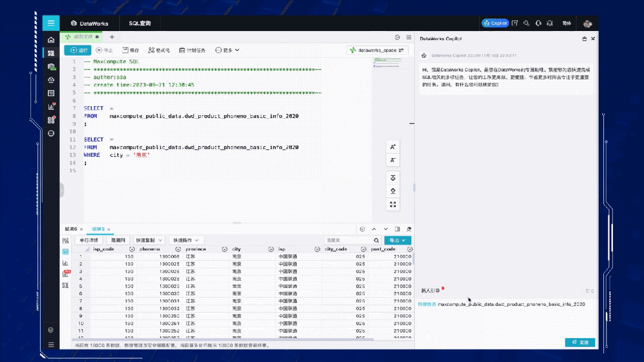Expand the 更多 more dropdown
Image resolution: width=644 pixels, height=362 pixels.
coord(227,50)
